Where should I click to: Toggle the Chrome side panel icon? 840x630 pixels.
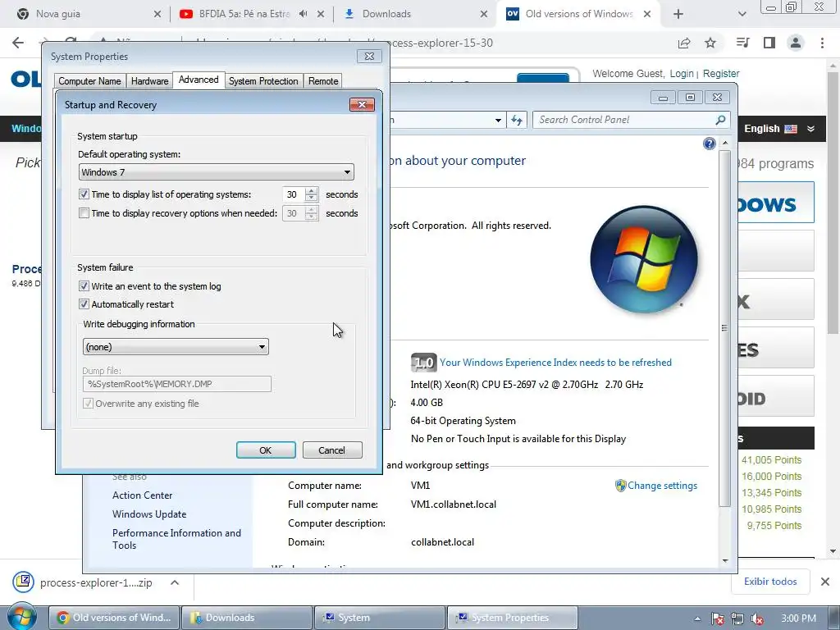tap(769, 43)
